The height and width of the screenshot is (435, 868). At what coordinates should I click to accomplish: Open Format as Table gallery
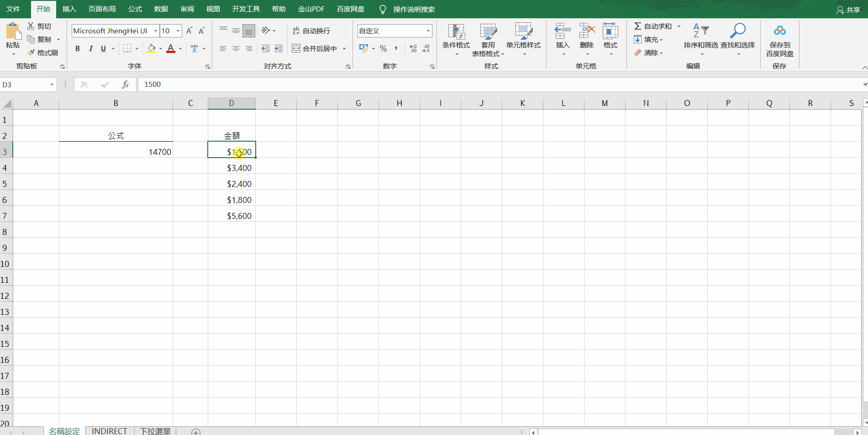488,40
